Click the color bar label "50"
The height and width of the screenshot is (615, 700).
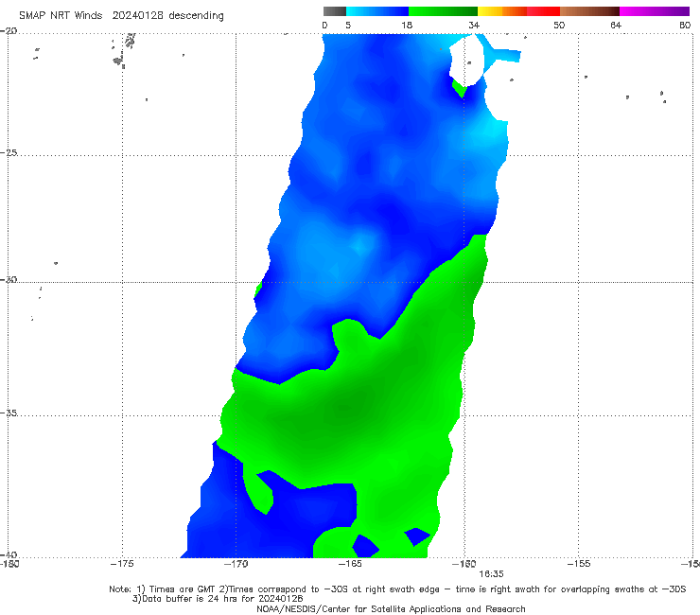559,26
